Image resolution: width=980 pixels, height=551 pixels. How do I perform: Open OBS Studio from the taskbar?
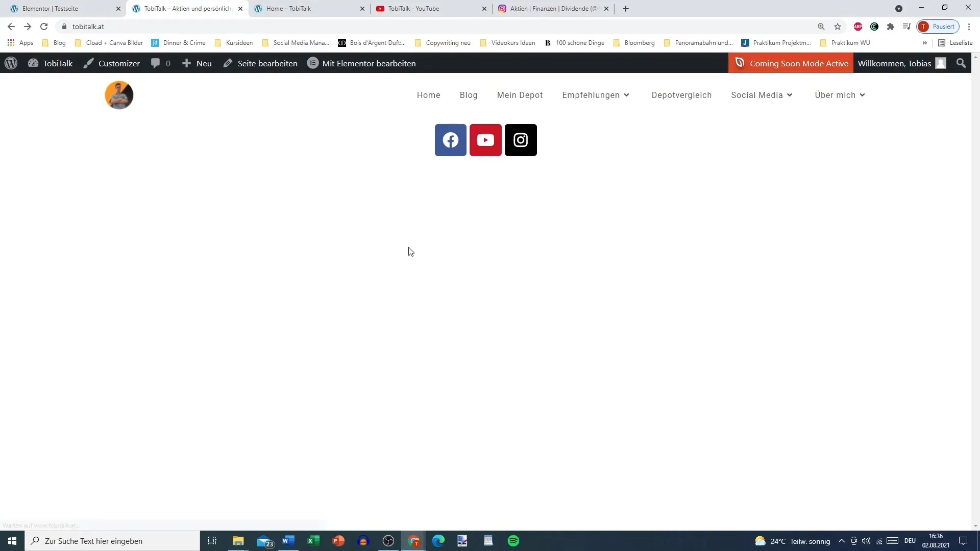388,541
